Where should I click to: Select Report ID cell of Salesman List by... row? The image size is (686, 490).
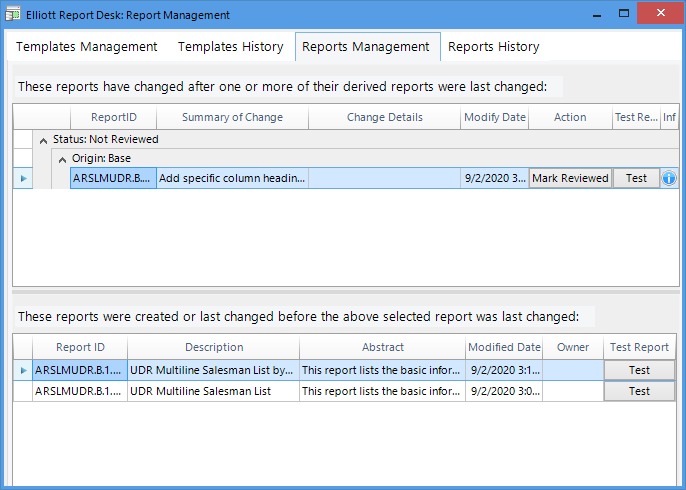[x=80, y=370]
